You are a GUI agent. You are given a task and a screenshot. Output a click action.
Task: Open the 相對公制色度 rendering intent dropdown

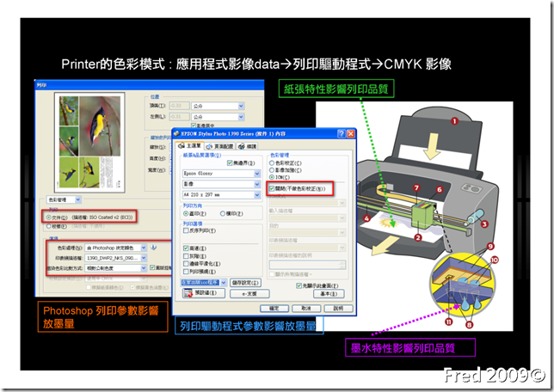pyautogui.click(x=116, y=268)
